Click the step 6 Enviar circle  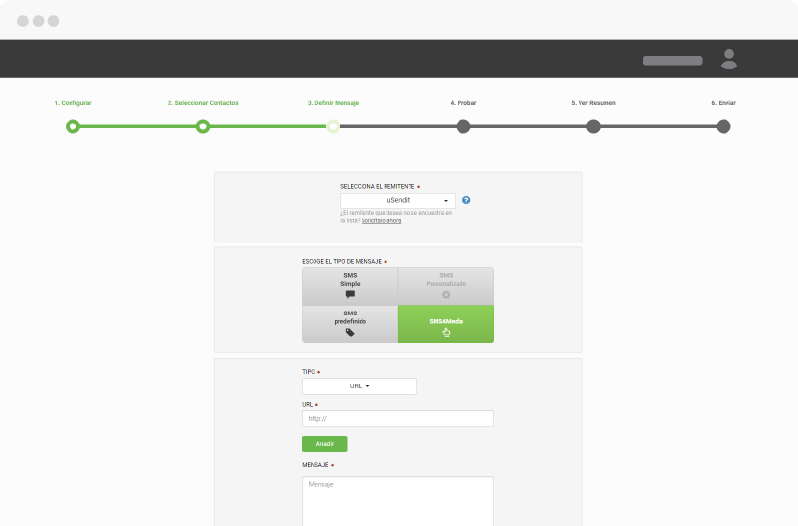tap(723, 126)
